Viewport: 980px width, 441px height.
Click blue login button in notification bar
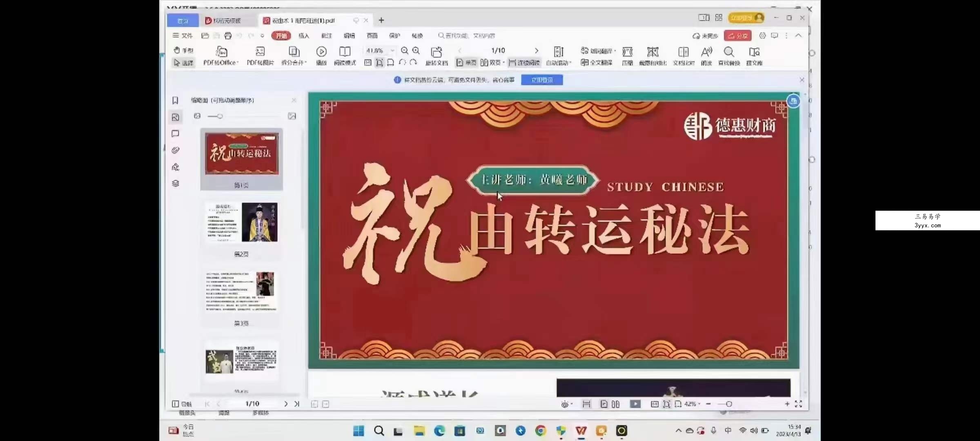[x=542, y=80]
